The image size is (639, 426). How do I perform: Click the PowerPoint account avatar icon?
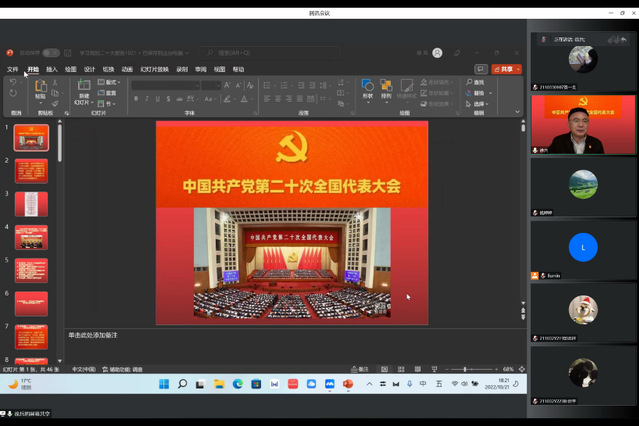pyautogui.click(x=437, y=53)
